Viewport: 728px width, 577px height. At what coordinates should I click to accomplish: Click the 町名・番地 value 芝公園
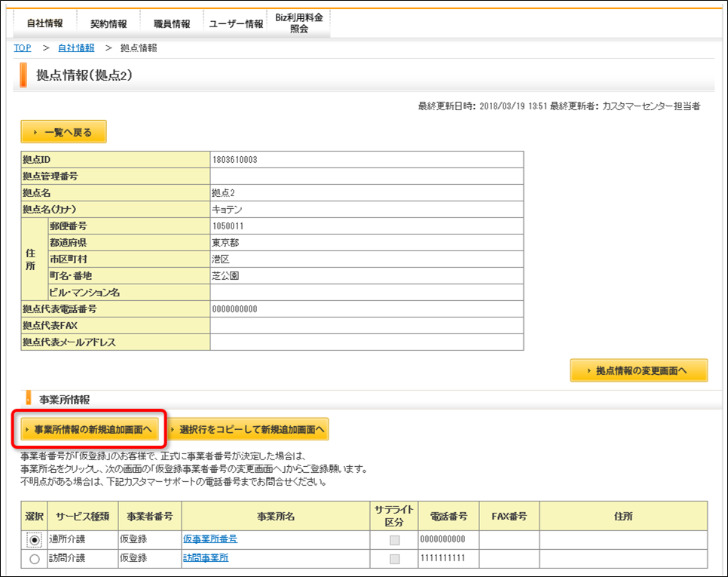click(x=225, y=276)
